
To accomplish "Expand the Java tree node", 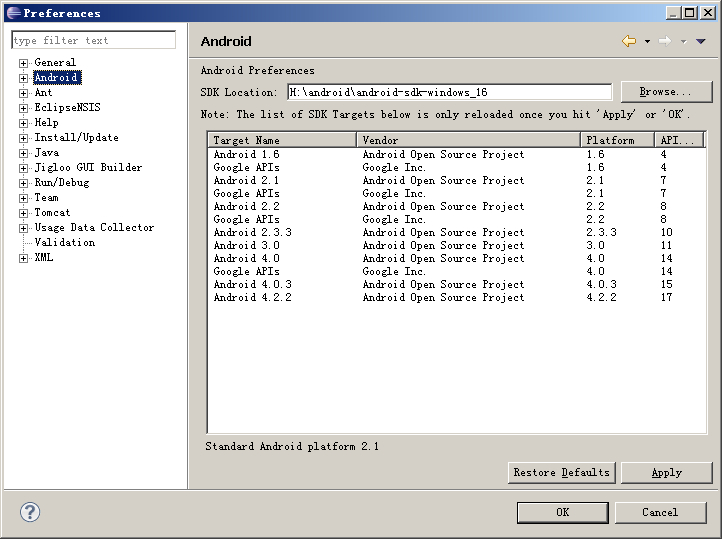I will 23,153.
